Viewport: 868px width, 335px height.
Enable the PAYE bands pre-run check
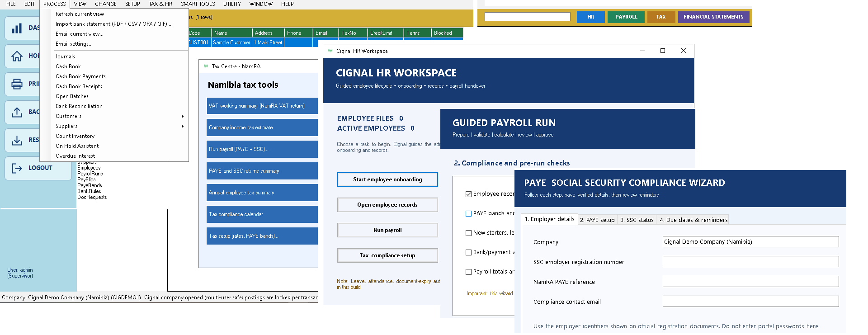coord(469,213)
